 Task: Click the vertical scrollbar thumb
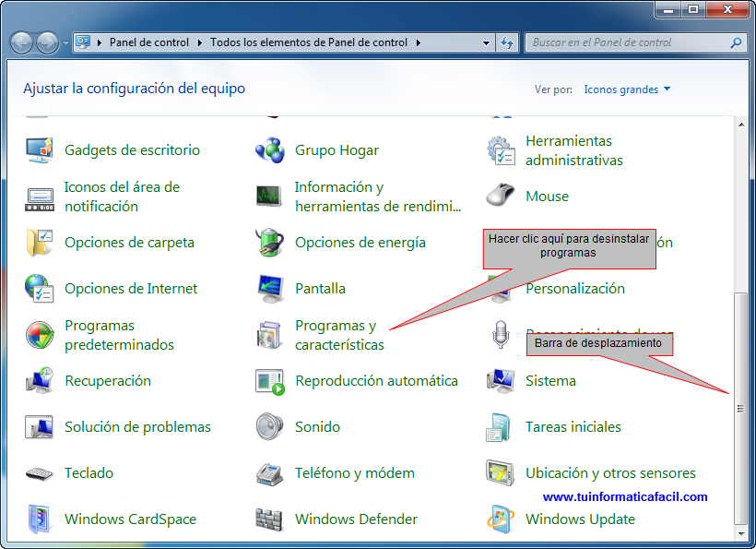[x=740, y=408]
